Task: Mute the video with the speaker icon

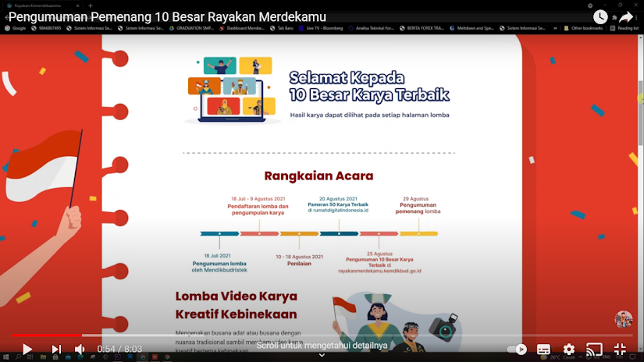Action: tap(80, 350)
